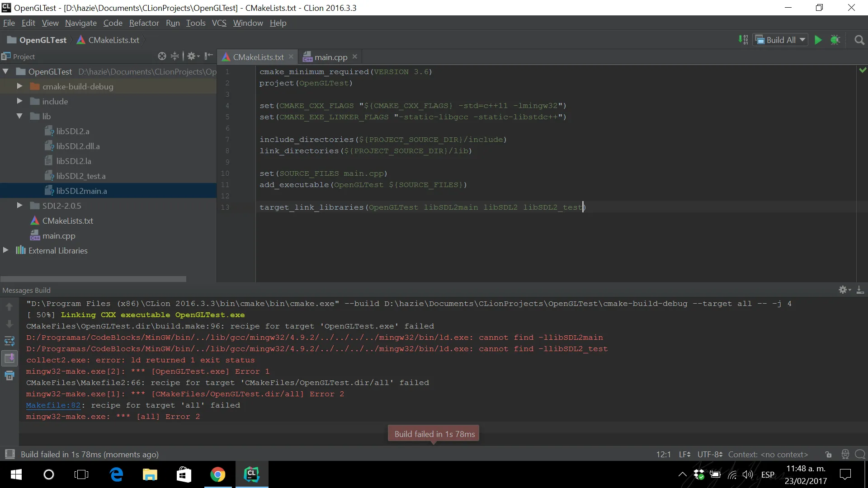
Task: Collapse the lib folder
Action: 19,116
